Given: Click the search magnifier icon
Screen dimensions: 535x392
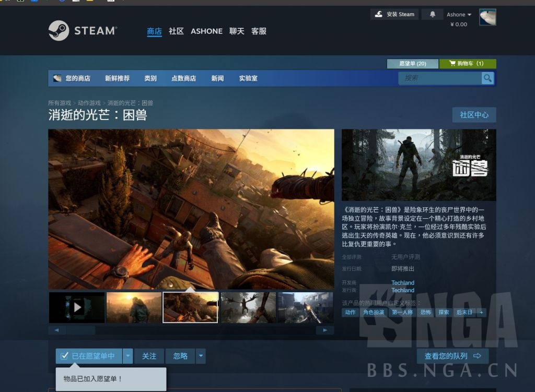Looking at the screenshot, I should (487, 78).
